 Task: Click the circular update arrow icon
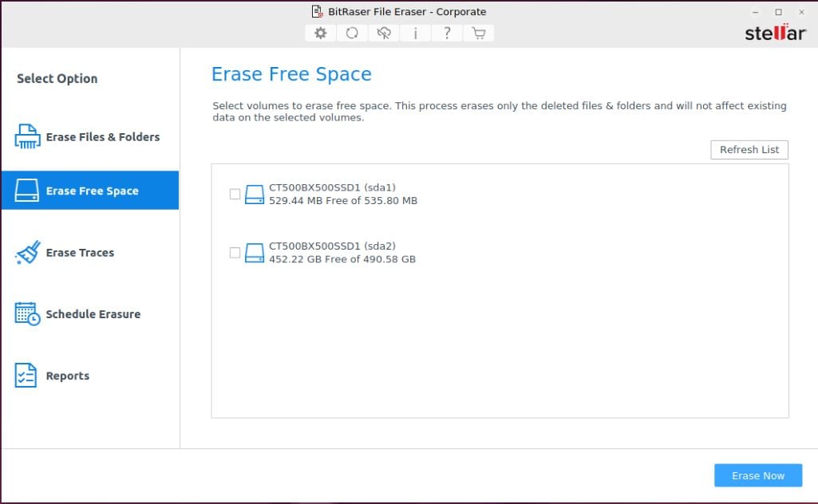tap(352, 33)
